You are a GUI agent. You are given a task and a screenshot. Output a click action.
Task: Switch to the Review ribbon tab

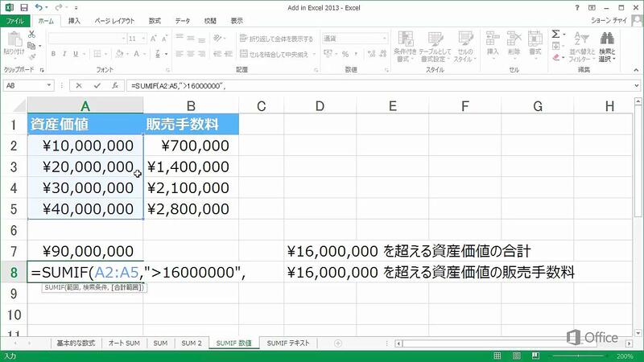[x=210, y=21]
